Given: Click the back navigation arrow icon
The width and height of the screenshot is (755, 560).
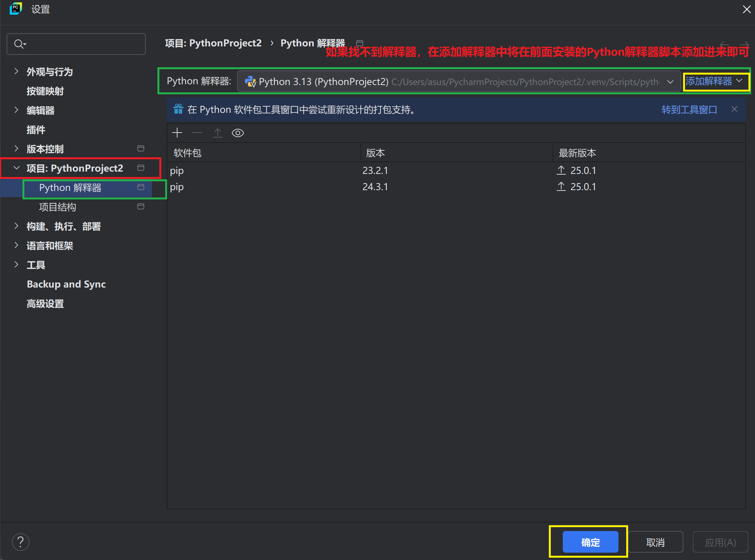Looking at the screenshot, I should point(724,44).
